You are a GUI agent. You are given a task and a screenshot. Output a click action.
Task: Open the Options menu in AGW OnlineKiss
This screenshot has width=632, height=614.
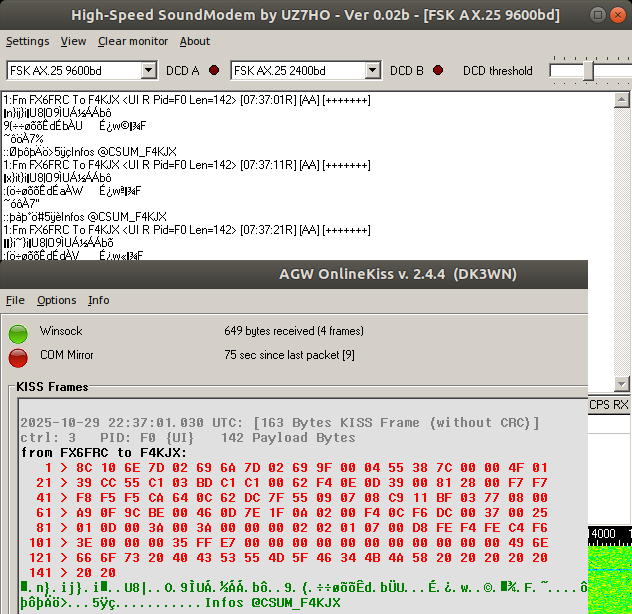pyautogui.click(x=57, y=300)
